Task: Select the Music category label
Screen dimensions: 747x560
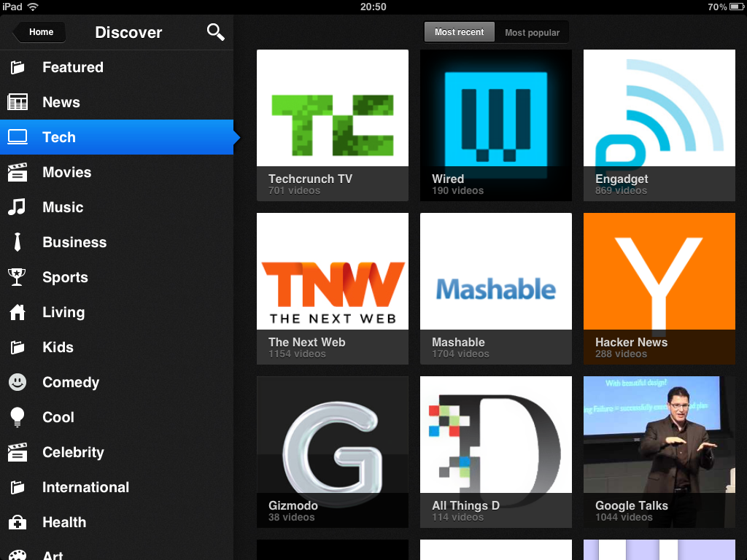Action: [63, 207]
